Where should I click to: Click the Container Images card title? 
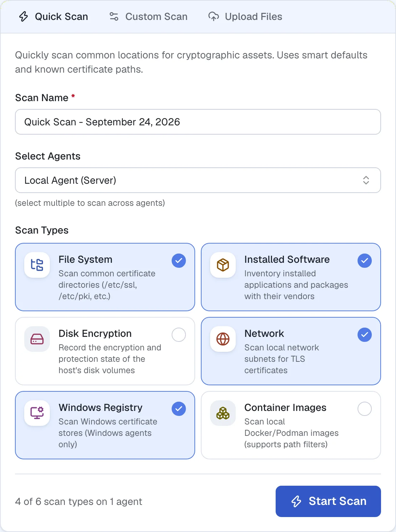(x=286, y=408)
